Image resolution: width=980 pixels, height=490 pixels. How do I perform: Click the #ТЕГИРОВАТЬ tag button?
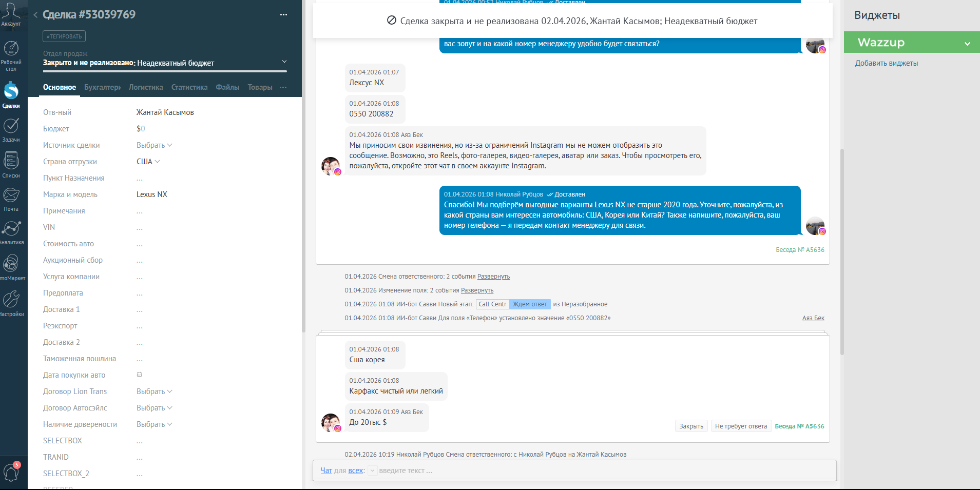[x=64, y=36]
